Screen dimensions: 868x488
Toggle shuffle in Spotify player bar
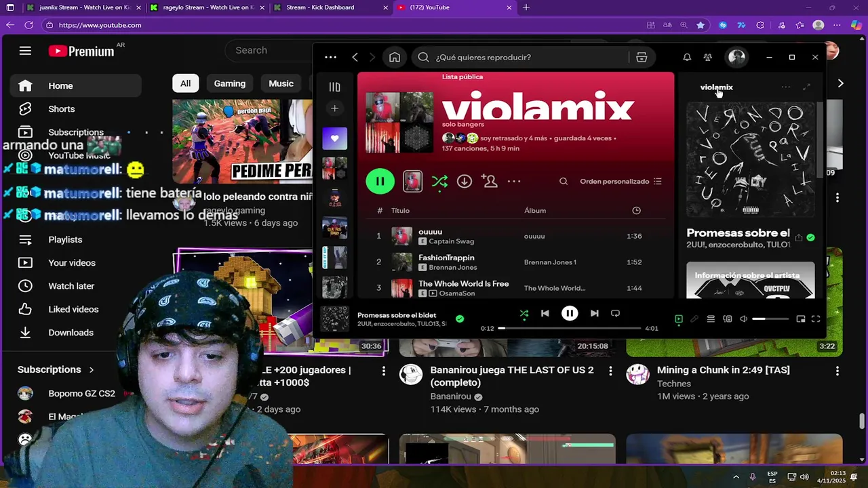click(x=524, y=313)
